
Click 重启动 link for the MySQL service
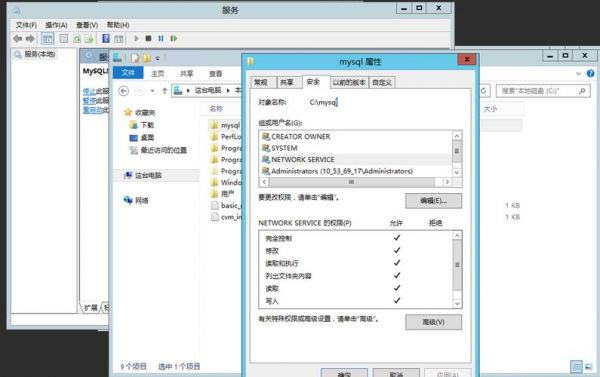pyautogui.click(x=92, y=110)
